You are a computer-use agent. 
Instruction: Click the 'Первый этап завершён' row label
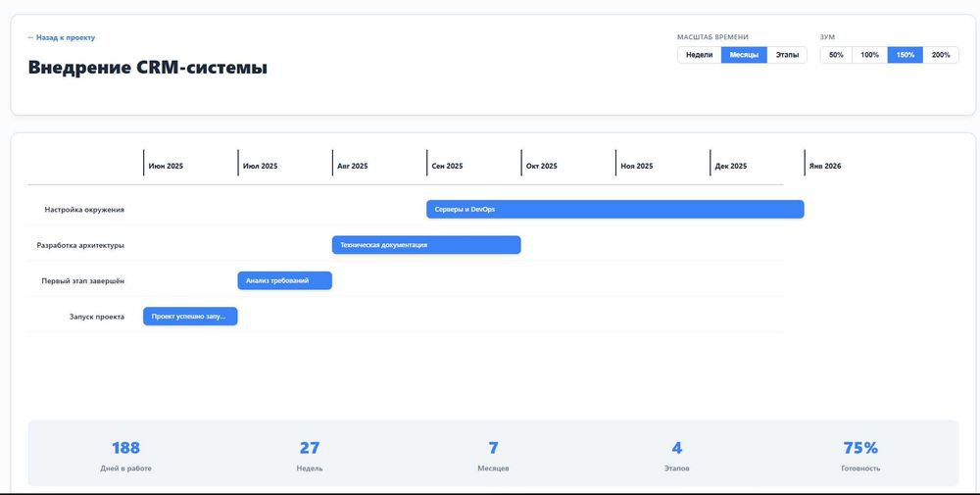(x=82, y=281)
